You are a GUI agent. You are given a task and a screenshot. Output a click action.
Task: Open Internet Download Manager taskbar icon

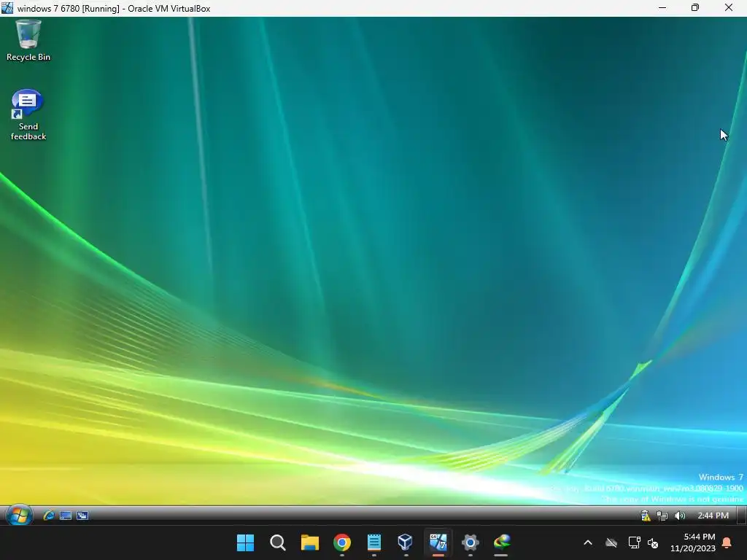(x=502, y=542)
